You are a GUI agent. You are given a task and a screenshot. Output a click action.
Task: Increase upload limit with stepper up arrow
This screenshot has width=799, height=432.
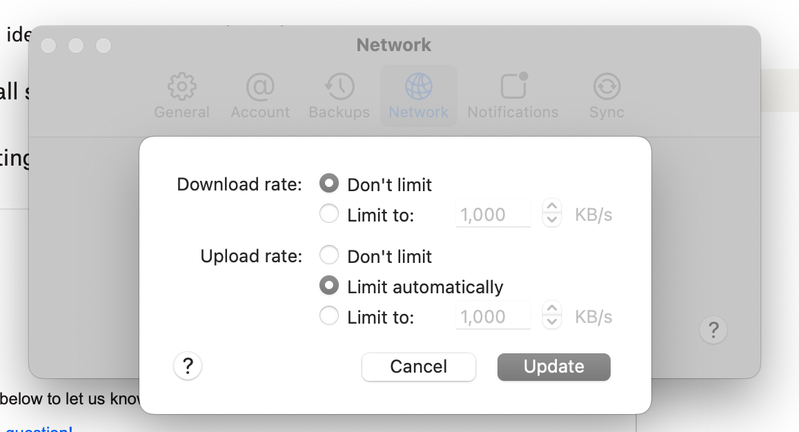coord(551,311)
